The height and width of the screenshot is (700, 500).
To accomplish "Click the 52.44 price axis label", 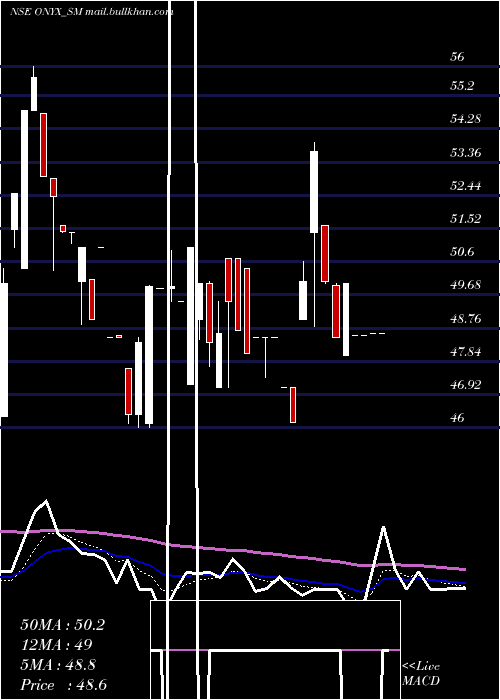I will tap(466, 186).
